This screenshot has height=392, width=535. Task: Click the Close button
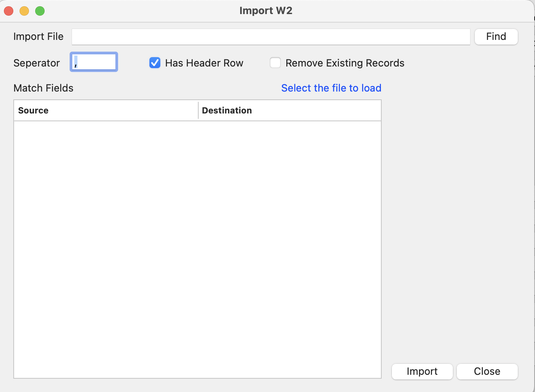(487, 371)
